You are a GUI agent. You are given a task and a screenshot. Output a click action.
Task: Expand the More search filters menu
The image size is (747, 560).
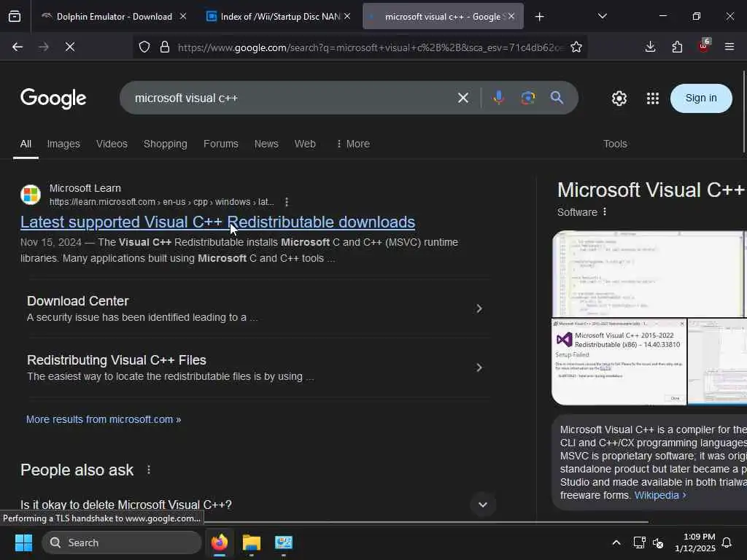353,144
